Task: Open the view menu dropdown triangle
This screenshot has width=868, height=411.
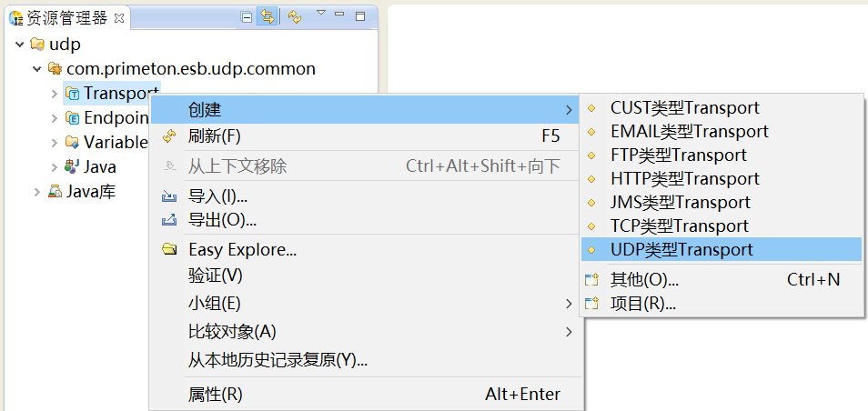Action: coord(320,13)
